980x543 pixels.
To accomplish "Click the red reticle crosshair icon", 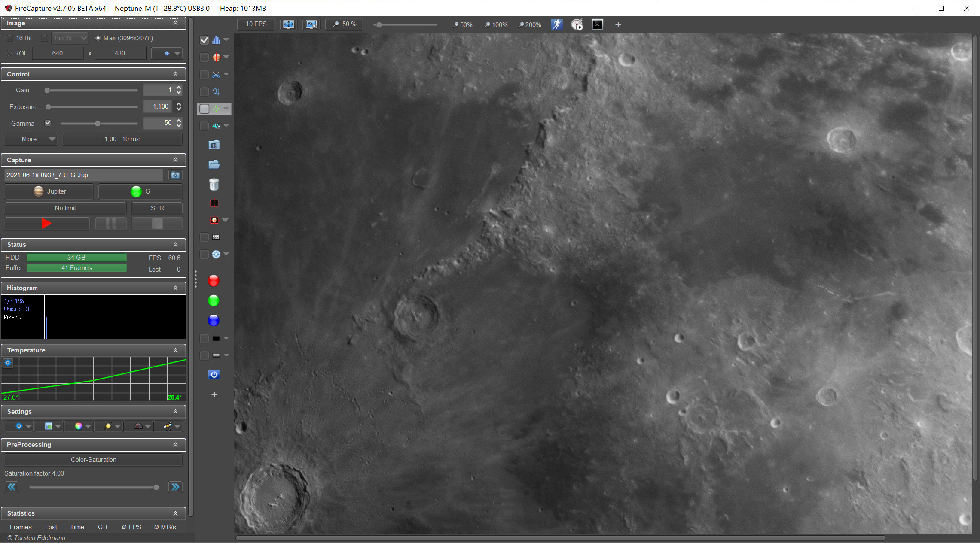I will (216, 57).
